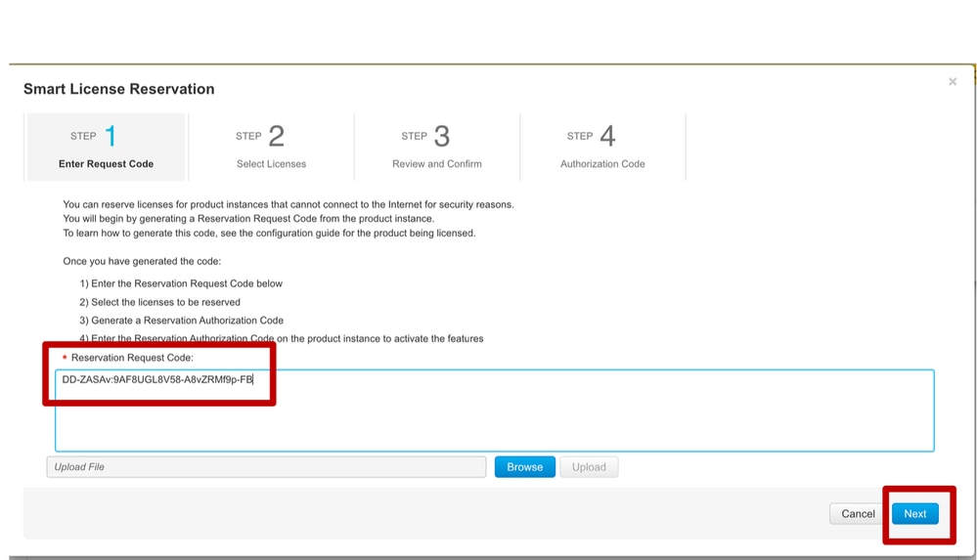Viewport: 977px width, 560px height.
Task: Cancel the license reservation
Action: pyautogui.click(x=858, y=514)
